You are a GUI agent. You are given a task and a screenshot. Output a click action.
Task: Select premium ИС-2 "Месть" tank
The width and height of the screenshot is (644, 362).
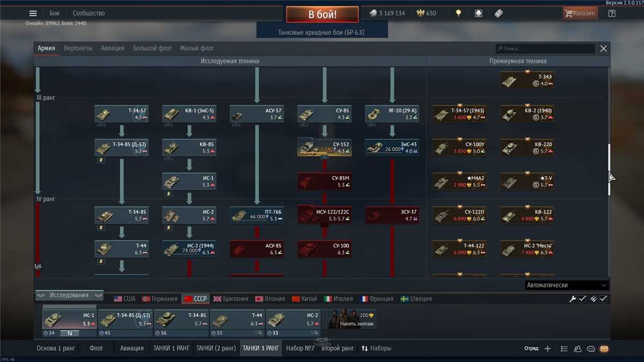tap(528, 249)
